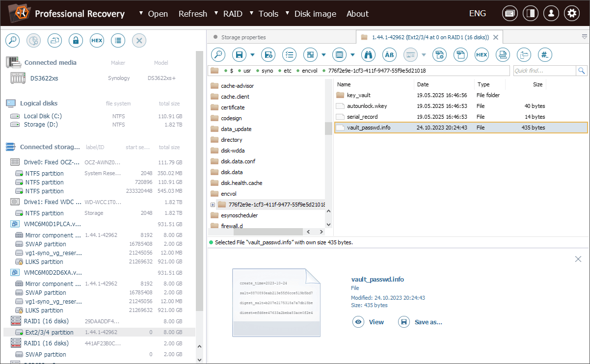Screen dimensions: 590x364
Task: Open the tab list dropdown arrow at tab bar end
Action: (584, 37)
